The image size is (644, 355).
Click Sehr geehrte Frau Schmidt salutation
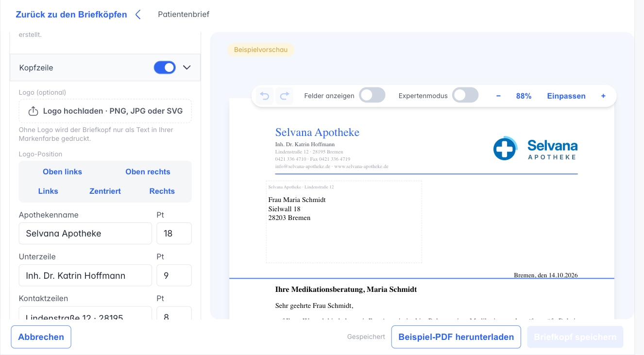pyautogui.click(x=314, y=306)
